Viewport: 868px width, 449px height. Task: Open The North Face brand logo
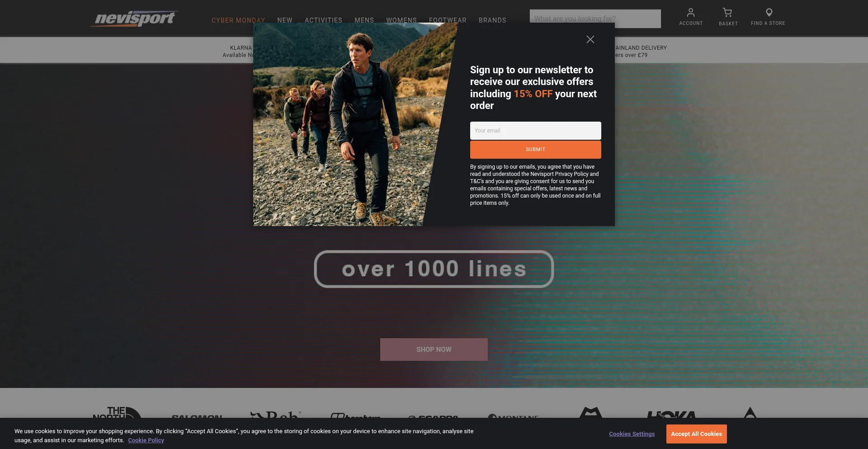(x=117, y=412)
